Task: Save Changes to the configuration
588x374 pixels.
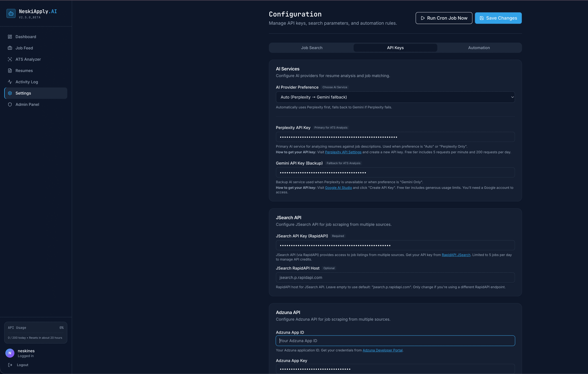Action: coord(498,18)
